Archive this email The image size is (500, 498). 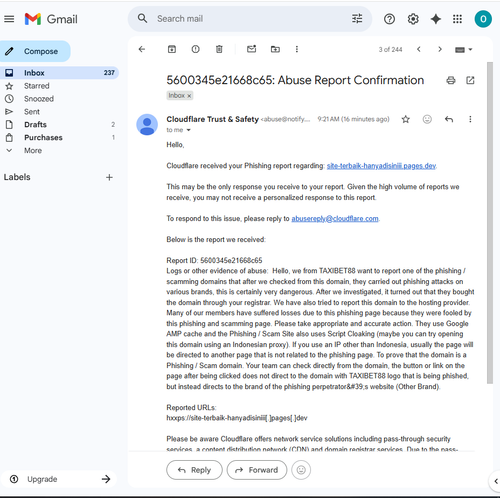pos(172,49)
